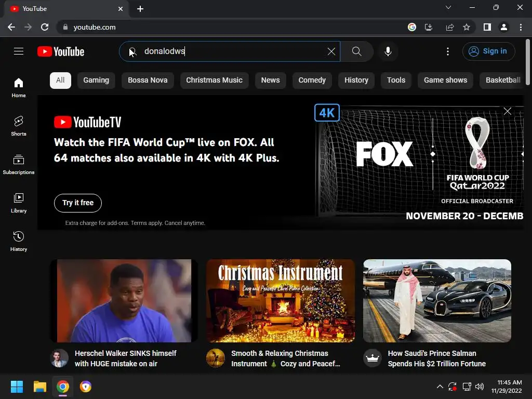Open How Saudi's Prince Salman title link
Screen dimensions: 532x399
436,358
